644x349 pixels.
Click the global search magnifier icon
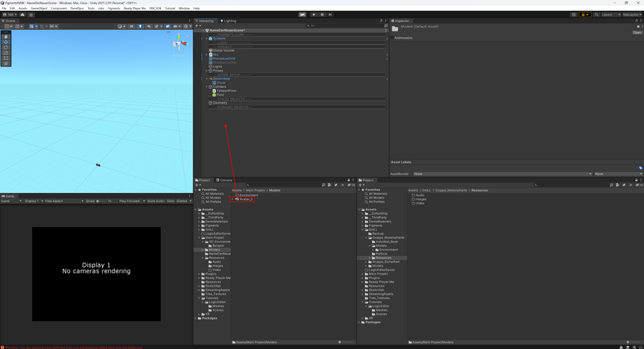(x=596, y=14)
